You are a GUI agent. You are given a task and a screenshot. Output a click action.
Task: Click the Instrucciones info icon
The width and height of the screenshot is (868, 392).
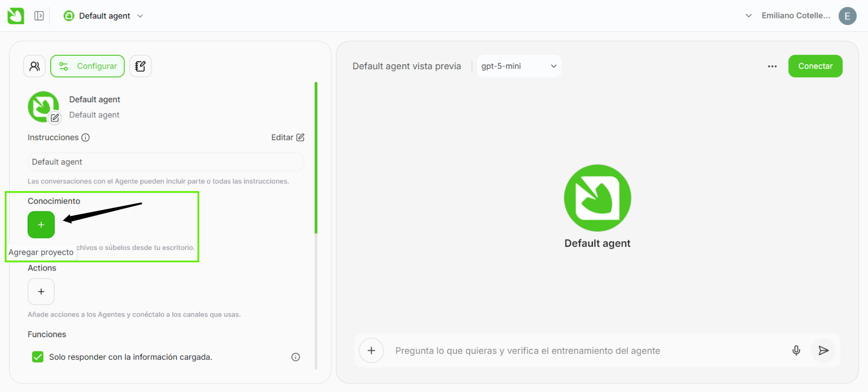pos(85,138)
